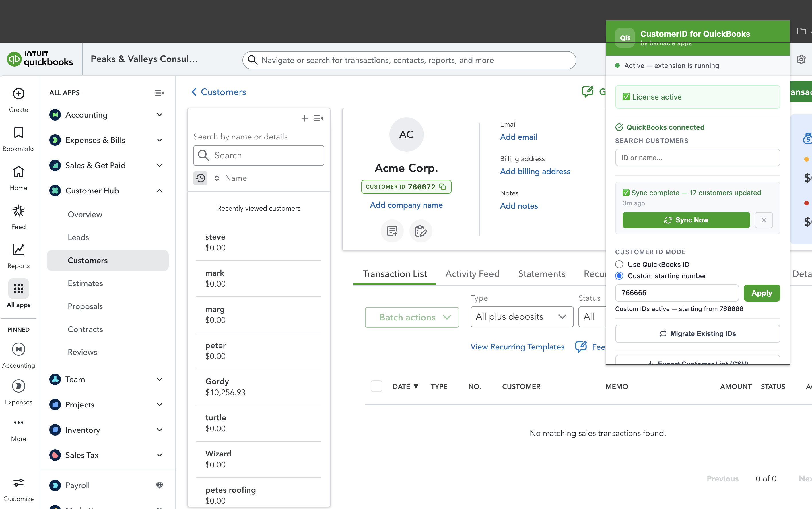Click the edit note clipboard icon
Screen dimensions: 812x509
[x=421, y=231]
